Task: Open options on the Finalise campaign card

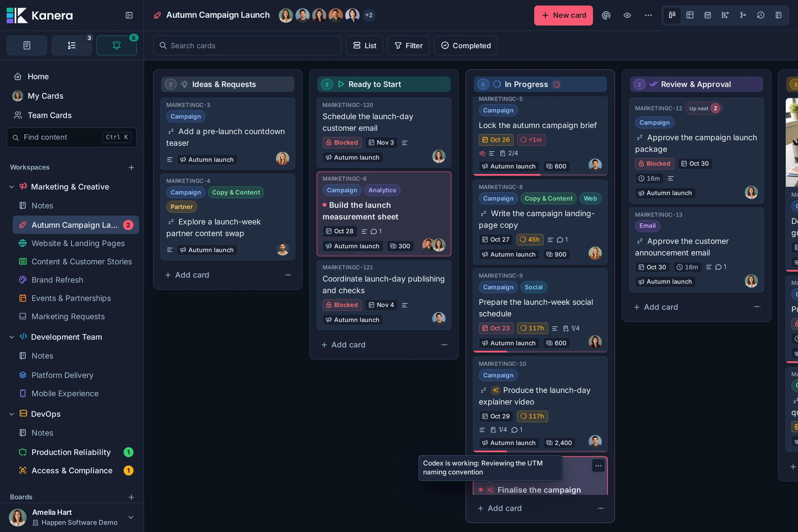Action: [x=598, y=466]
